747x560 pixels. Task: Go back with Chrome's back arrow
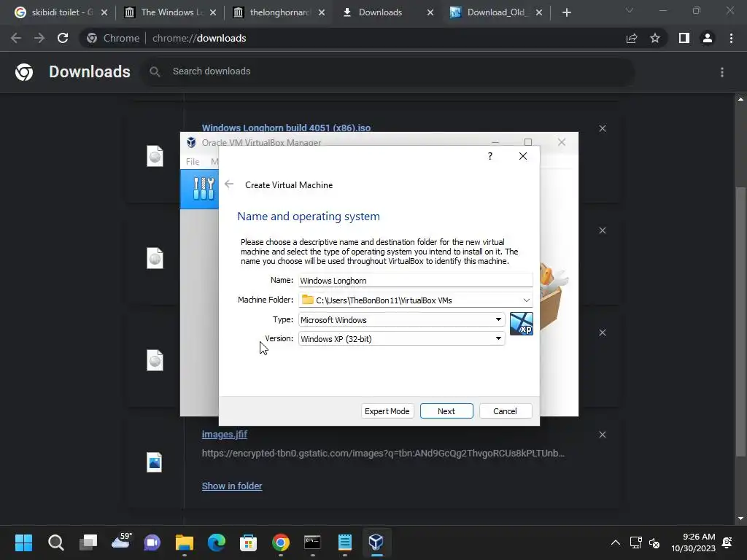16,38
